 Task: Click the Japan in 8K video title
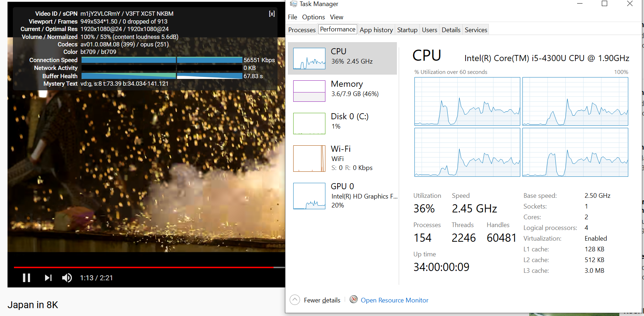[33, 305]
